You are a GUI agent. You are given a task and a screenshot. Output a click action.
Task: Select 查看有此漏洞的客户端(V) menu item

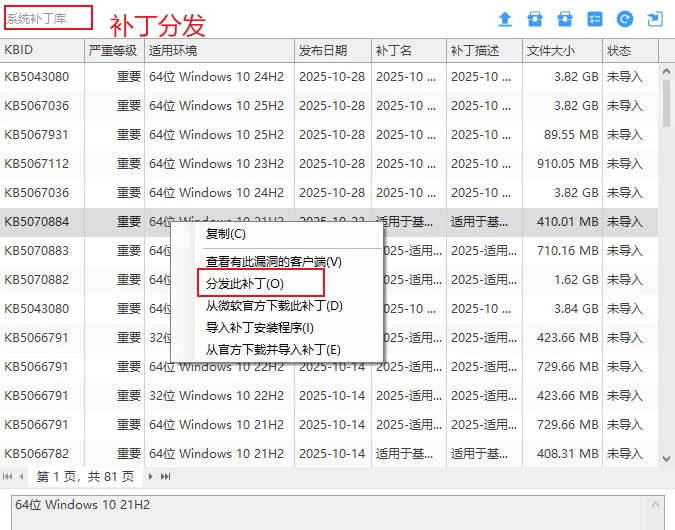273,262
